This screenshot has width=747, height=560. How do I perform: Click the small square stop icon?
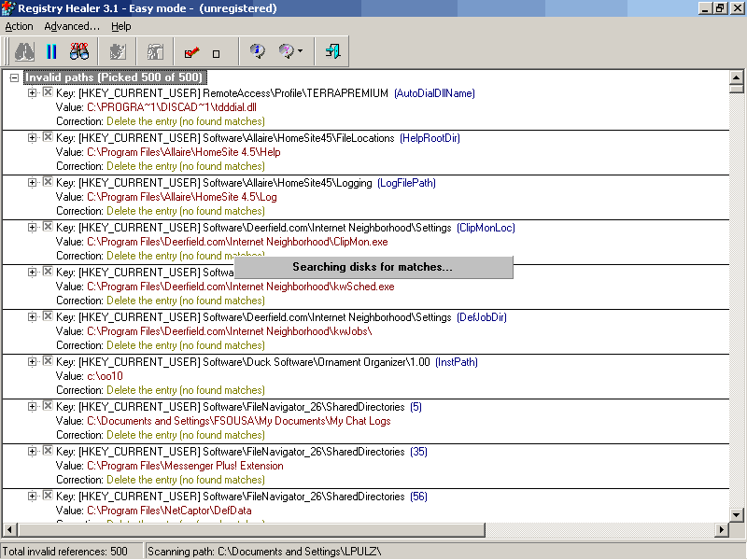215,51
